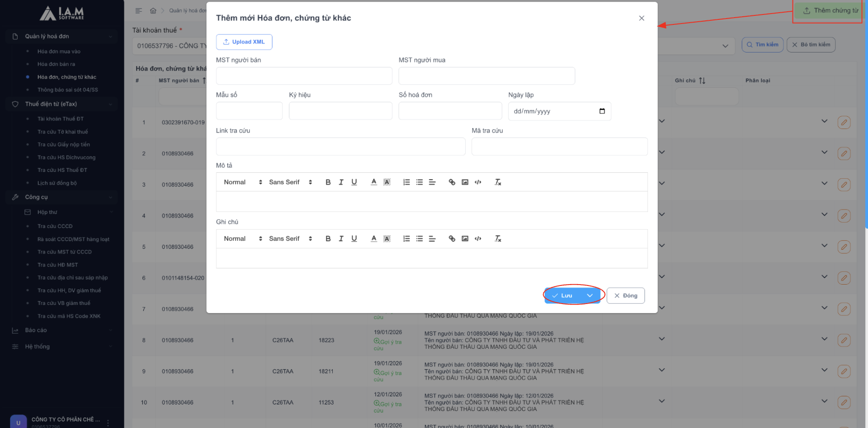
Task: Click code block icon in Mô tả toolbar
Action: pyautogui.click(x=478, y=182)
